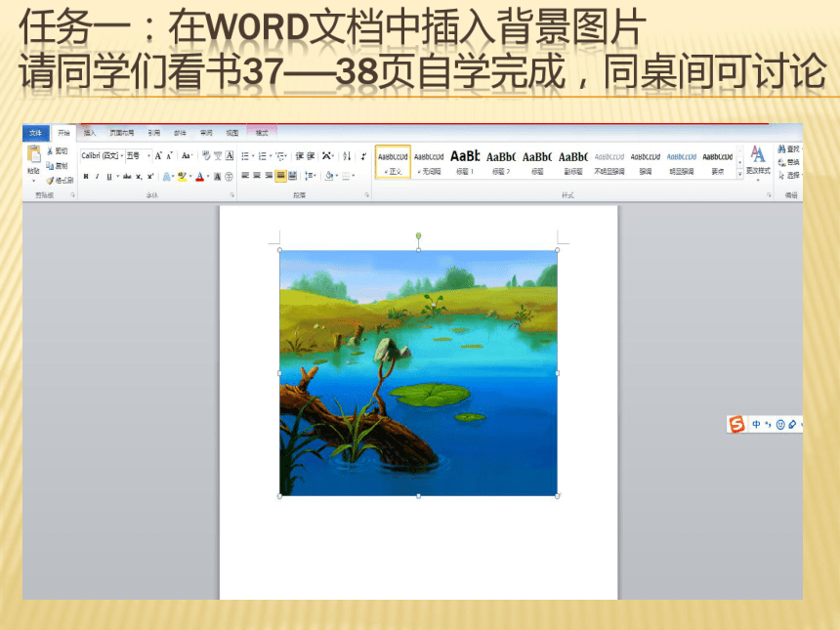
Task: Toggle Strikethrough formatting
Action: click(x=127, y=176)
